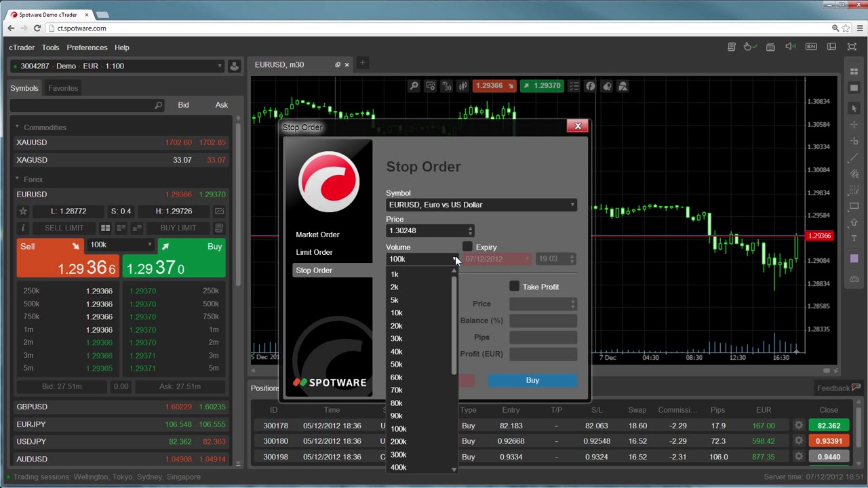Select price depth of market view icon
Screen dimensions: 868x488
(121, 228)
